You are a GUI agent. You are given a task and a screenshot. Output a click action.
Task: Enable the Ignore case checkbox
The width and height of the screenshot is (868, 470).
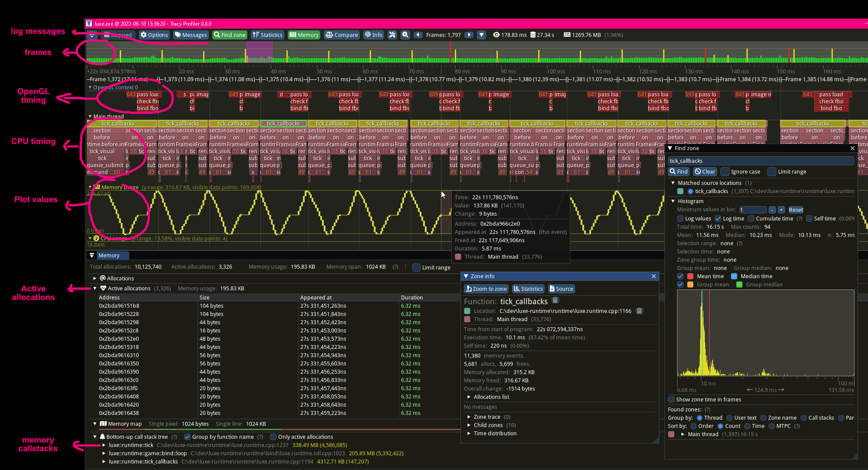point(725,171)
